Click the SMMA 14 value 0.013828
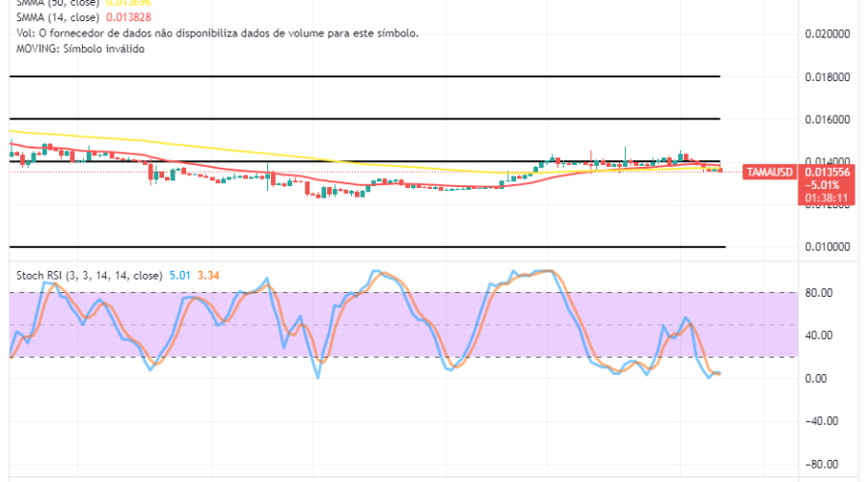The image size is (868, 482). [128, 17]
